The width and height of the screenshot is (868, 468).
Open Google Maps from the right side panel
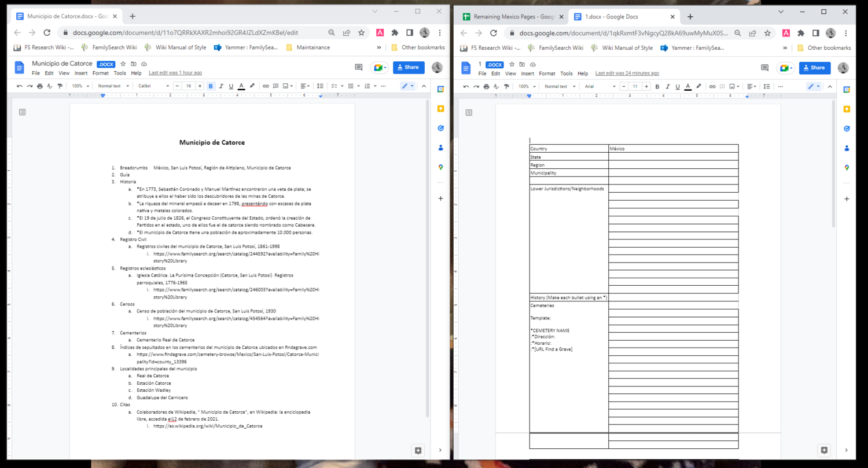pos(847,167)
